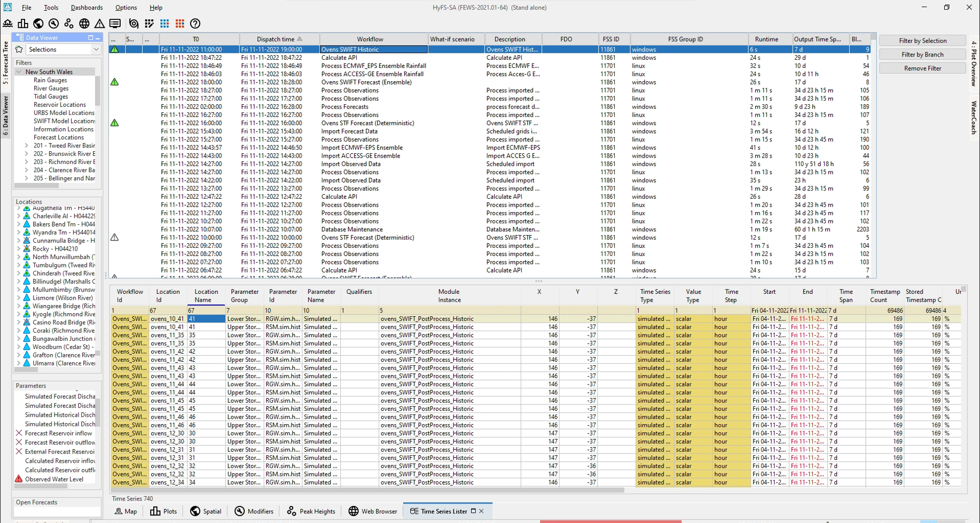The height and width of the screenshot is (523, 980).
Task: Expand the 201 - Tweed River Basin node
Action: (x=27, y=145)
